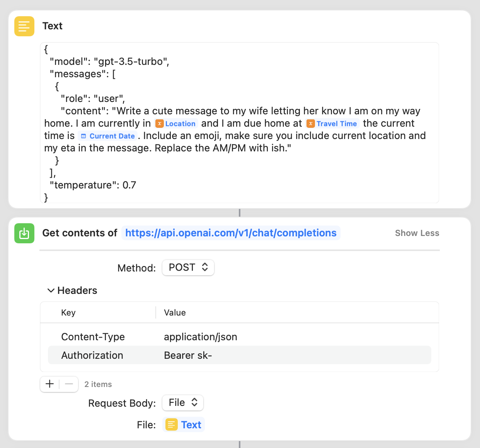Select the Content-Type header key
This screenshot has height=448, width=480.
[93, 337]
